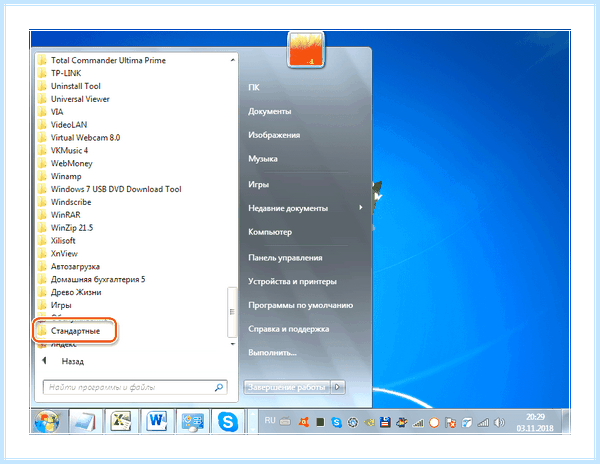The image size is (600, 464).
Task: Open the Total Commander Ultima Prime folder
Action: (x=108, y=60)
